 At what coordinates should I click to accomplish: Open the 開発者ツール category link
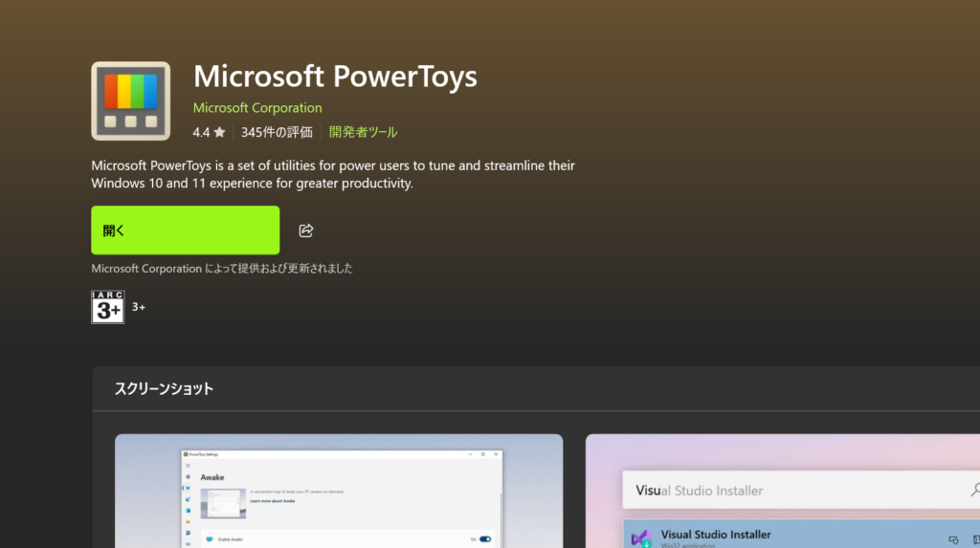click(363, 133)
